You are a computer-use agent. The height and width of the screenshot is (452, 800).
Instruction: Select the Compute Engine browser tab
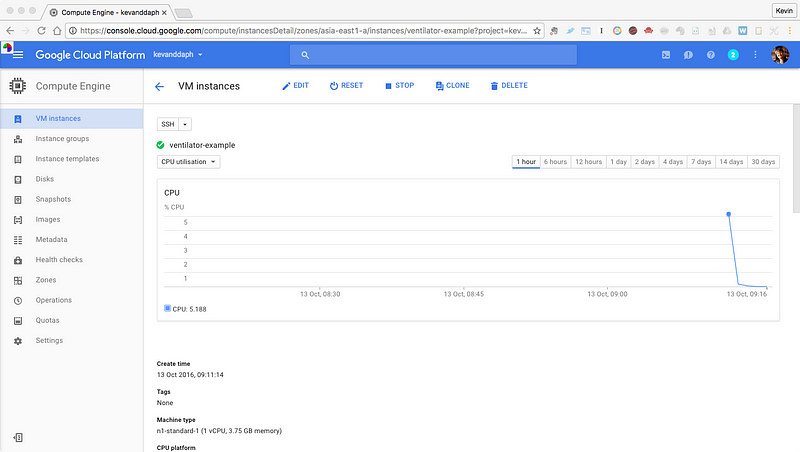pyautogui.click(x=108, y=12)
